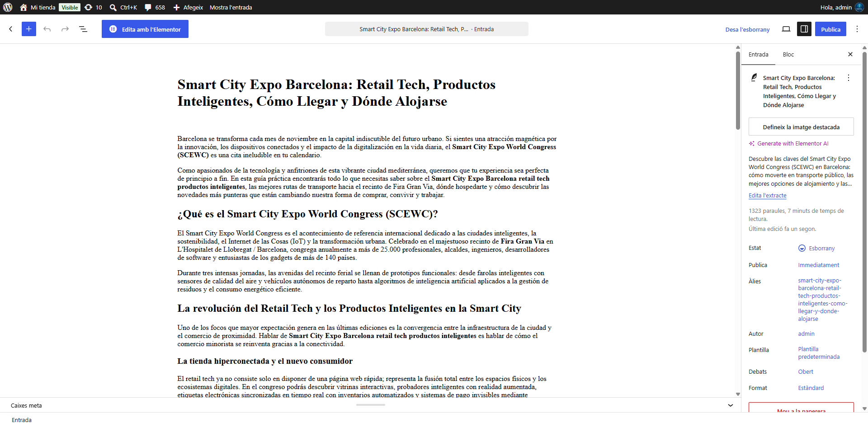Switch to the Bloc tab

(x=788, y=54)
